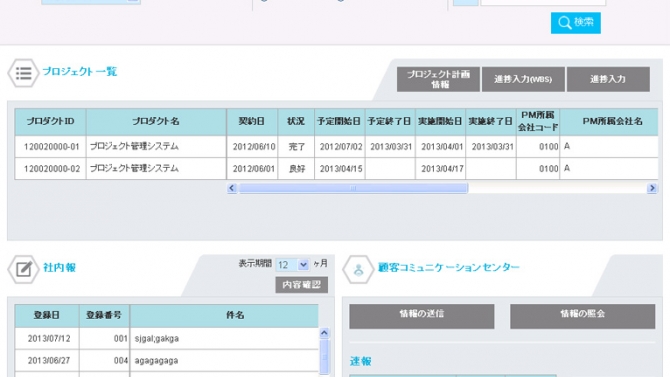
Task: Click the 登録番号 column header
Action: tap(104, 316)
